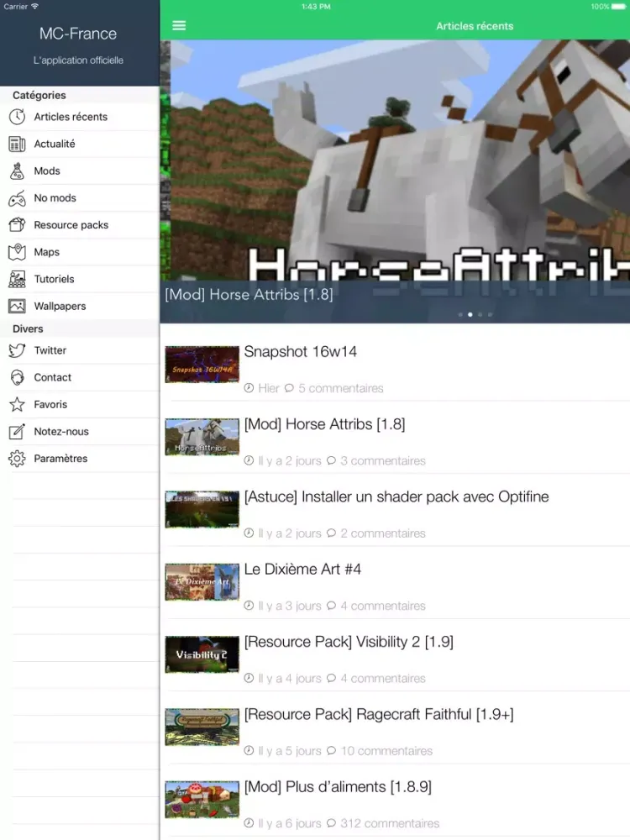Open [Resource Pack] Visibility 2 [1.9]

click(x=349, y=642)
